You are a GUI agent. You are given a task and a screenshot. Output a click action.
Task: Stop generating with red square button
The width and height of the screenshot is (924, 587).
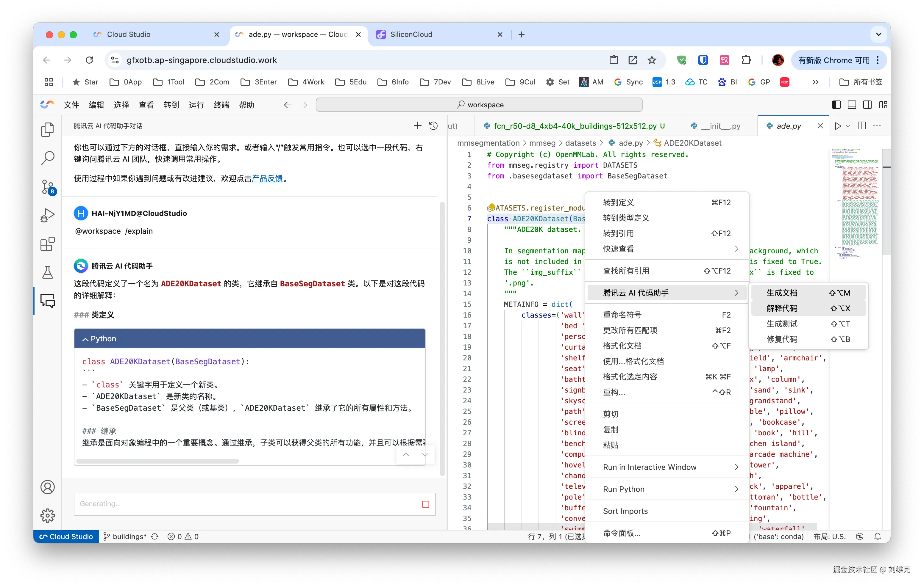pyautogui.click(x=426, y=504)
